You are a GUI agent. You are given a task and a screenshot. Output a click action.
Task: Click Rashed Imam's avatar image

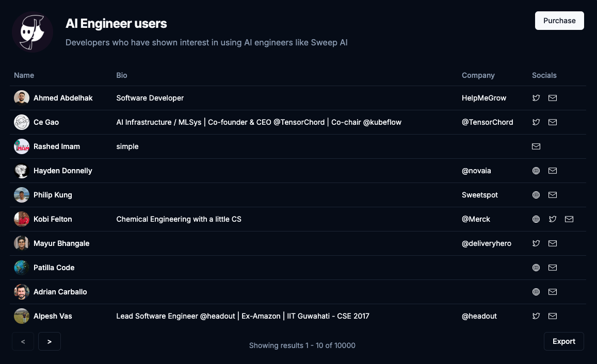coord(22,146)
